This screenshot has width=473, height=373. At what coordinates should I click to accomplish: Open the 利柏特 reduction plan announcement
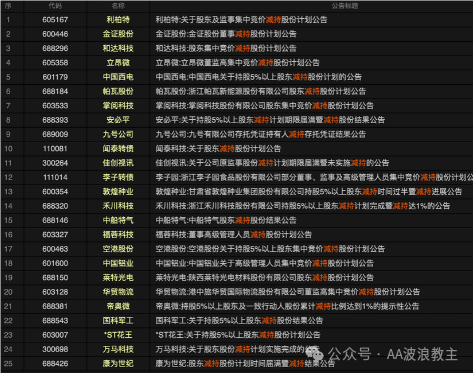pos(241,20)
